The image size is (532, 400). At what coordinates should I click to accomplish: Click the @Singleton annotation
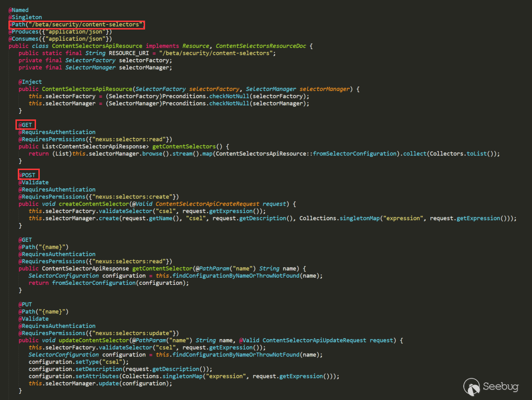click(25, 17)
